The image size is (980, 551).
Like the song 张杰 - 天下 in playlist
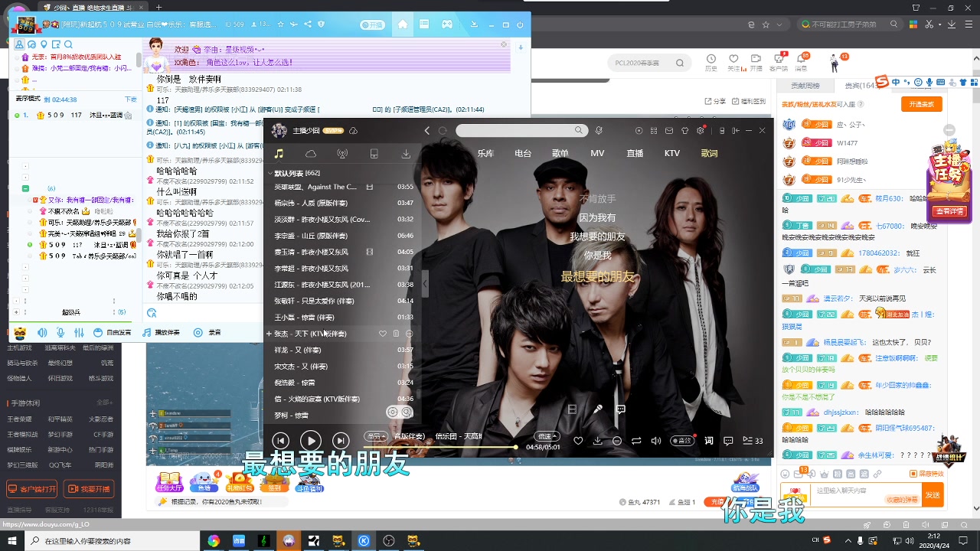[x=383, y=334]
